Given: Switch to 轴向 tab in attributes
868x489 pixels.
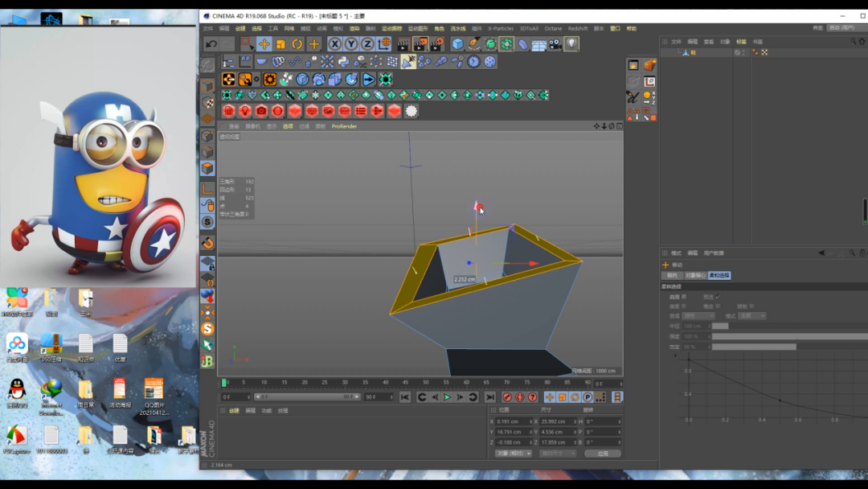Looking at the screenshot, I should click(672, 275).
